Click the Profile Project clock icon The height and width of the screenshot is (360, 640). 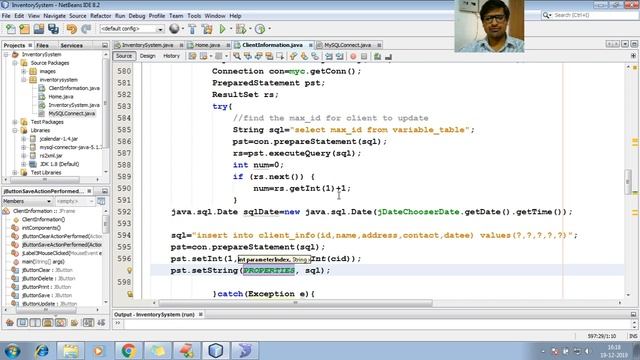click(x=260, y=29)
